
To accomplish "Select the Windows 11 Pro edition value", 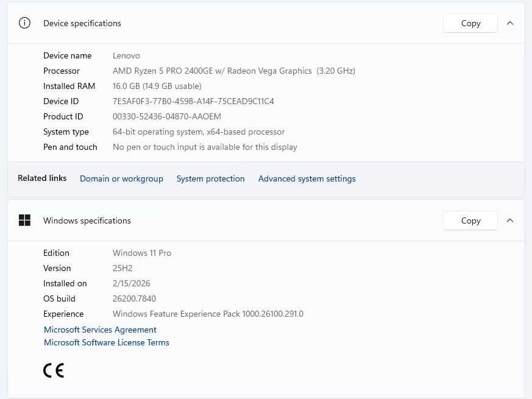I will pyautogui.click(x=142, y=253).
